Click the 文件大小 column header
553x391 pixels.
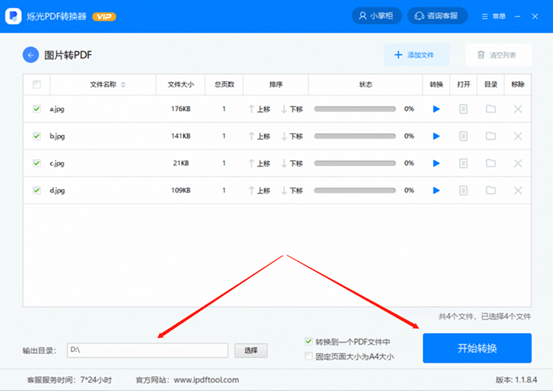(x=181, y=85)
